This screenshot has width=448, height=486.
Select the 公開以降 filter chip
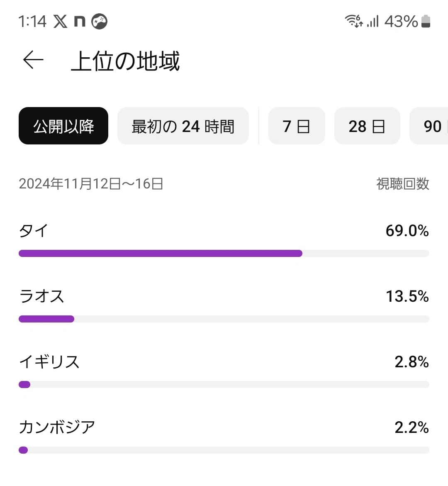point(63,126)
